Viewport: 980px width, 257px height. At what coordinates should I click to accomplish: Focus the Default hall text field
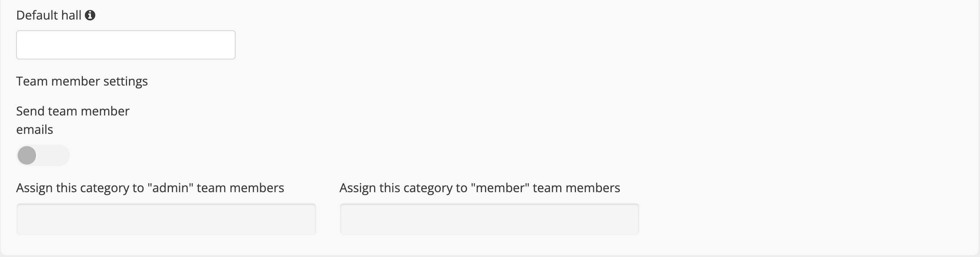[126, 45]
